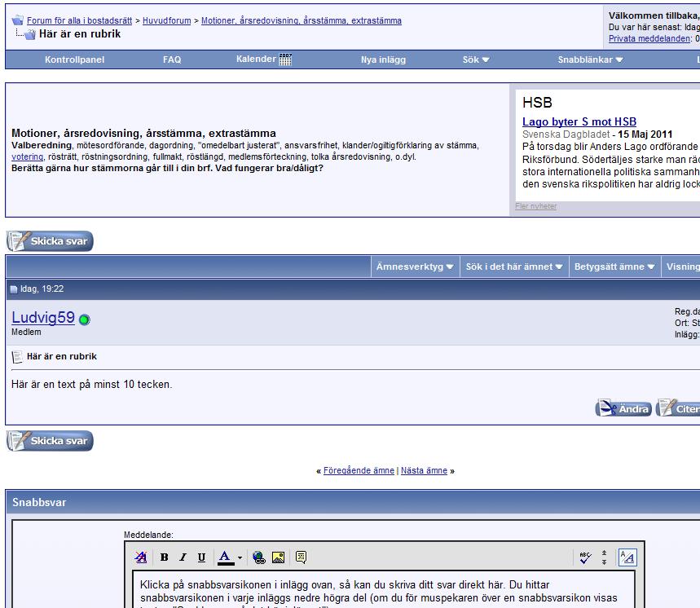The height and width of the screenshot is (608, 700).
Task: Click the calendar grid icon beside Kalender
Action: [285, 59]
